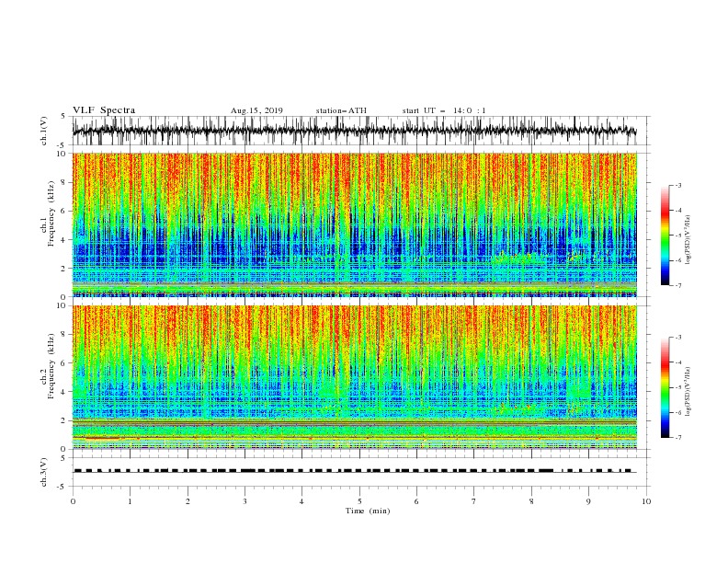Viewport: 728px width, 563px height.
Task: Click time axis tick label "3"
Action: coord(245,501)
